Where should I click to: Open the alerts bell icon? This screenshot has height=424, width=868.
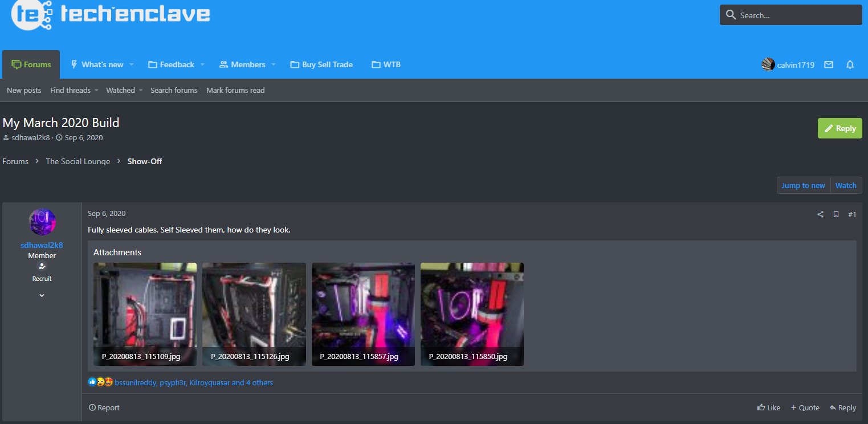850,64
